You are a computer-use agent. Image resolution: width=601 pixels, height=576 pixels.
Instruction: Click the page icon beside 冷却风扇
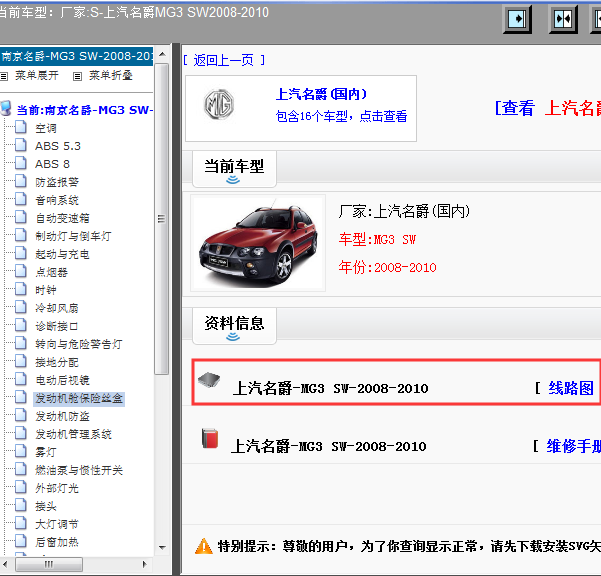coord(21,307)
